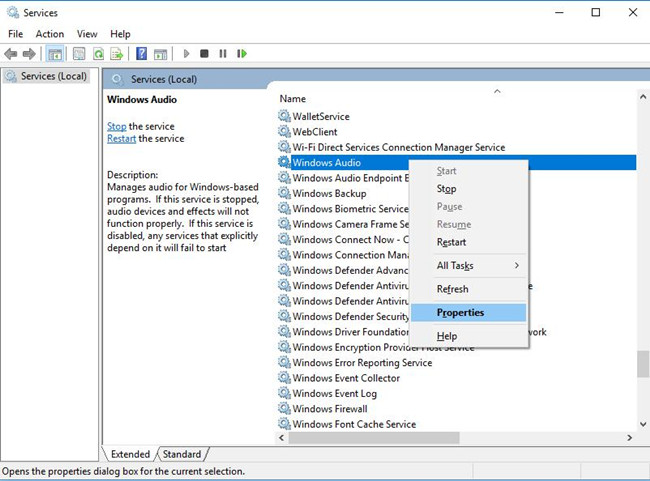Select the Windows Firewall service
650x481 pixels.
(x=330, y=408)
